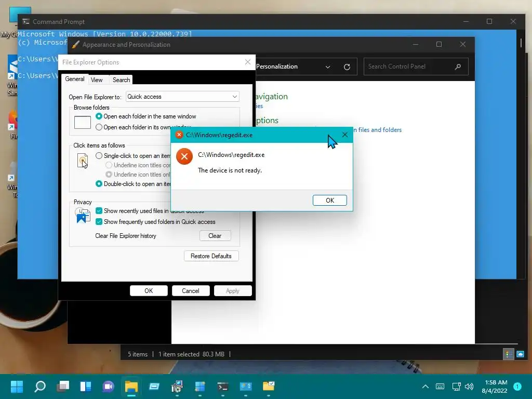This screenshot has height=399, width=532.
Task: Open the clock showing 1:58 AM
Action: [495, 387]
